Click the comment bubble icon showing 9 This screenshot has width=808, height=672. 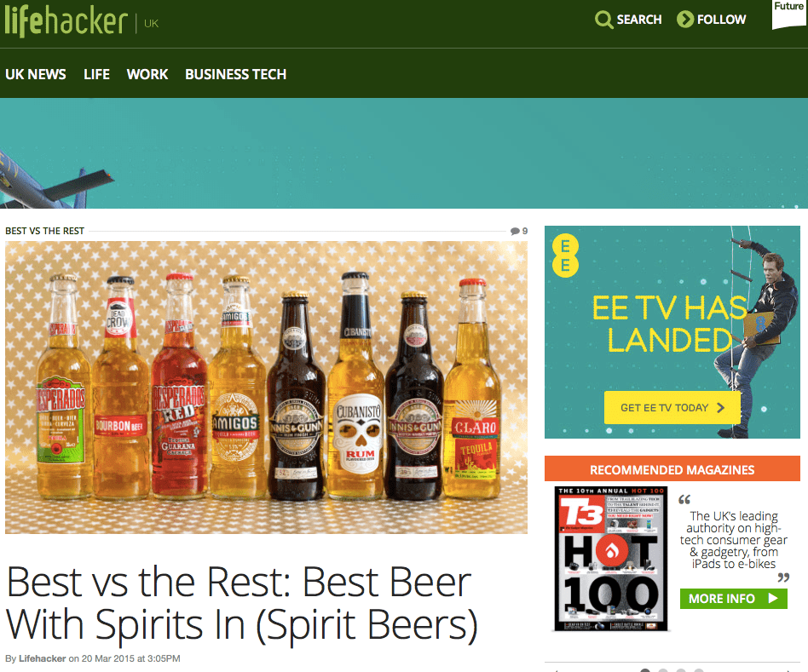[x=515, y=231]
